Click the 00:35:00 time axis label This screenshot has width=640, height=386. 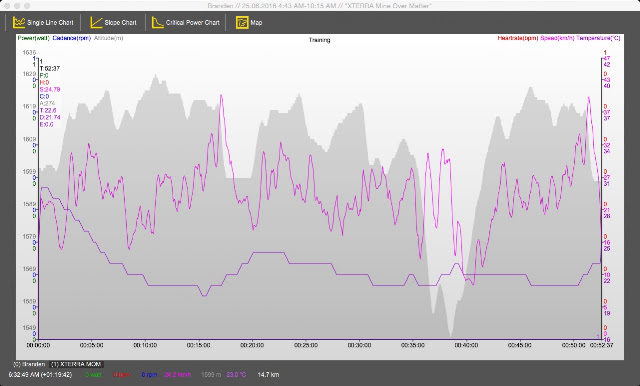(x=413, y=345)
